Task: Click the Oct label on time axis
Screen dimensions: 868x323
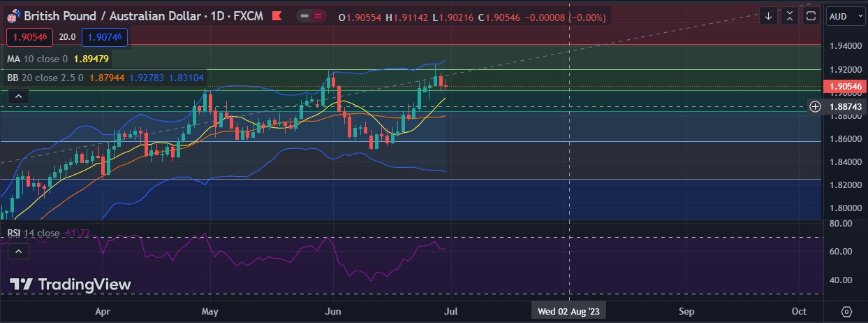Action: (799, 311)
